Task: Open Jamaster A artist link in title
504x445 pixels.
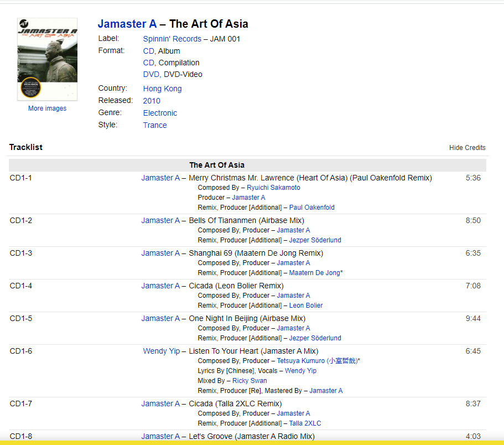Action: 127,24
